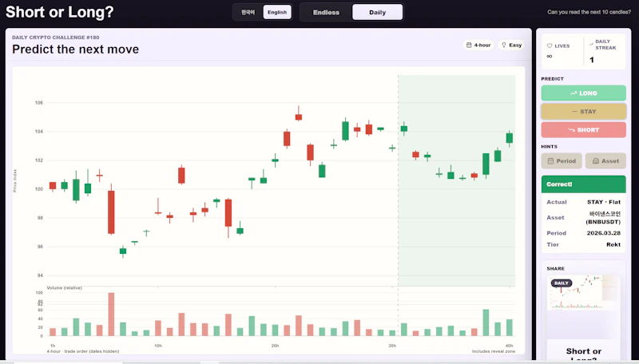
Task: Click the 4-hour timeframe badge
Action: tap(478, 45)
